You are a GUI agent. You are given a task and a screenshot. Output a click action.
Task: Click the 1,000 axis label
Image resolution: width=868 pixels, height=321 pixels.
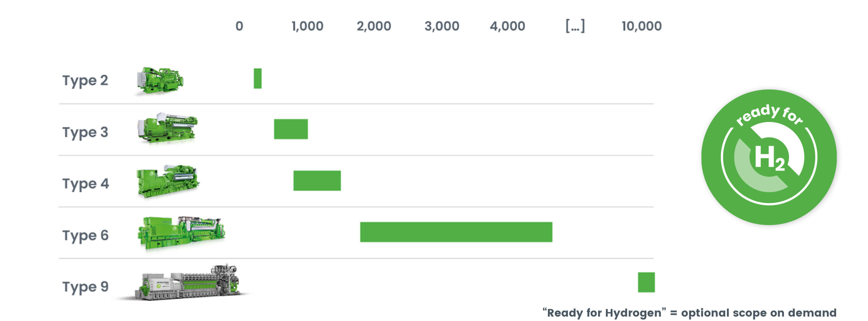click(x=307, y=26)
